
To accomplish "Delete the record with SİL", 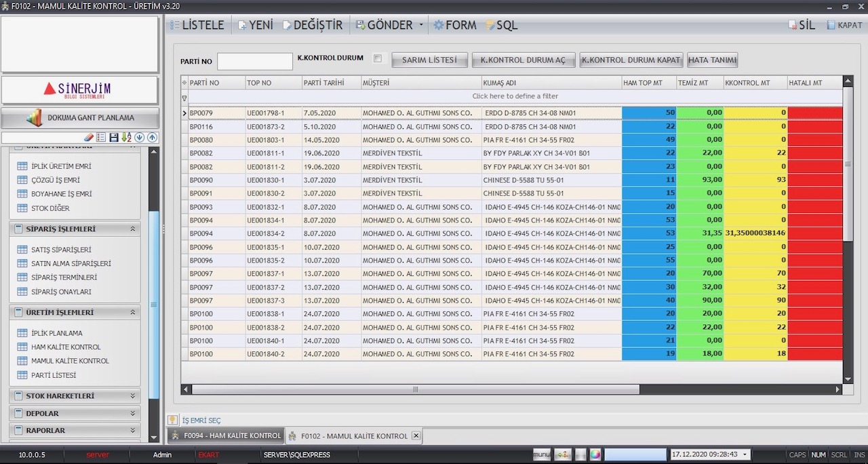I will pos(802,25).
